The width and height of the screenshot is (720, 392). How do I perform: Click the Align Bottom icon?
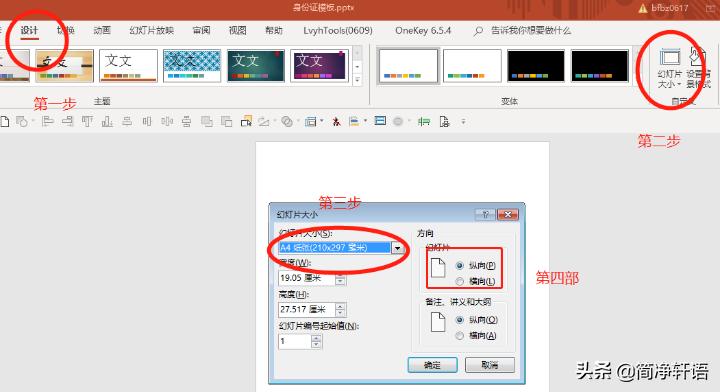click(107, 122)
